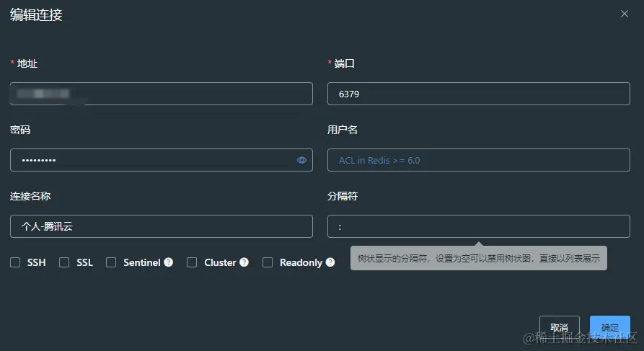The image size is (644, 351).
Task: Tick the Cluster checkbox
Action: [x=192, y=262]
